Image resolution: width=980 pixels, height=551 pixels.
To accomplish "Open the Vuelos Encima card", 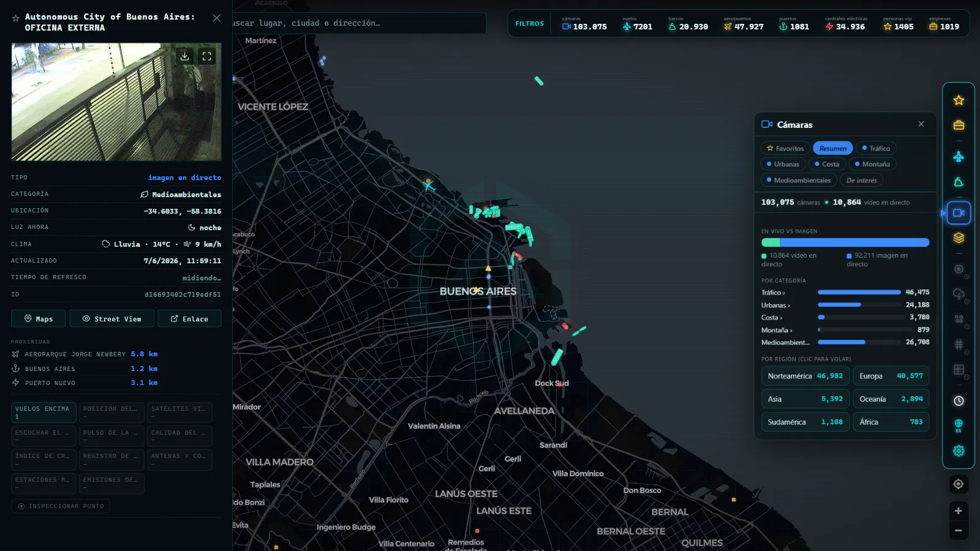I will coord(43,413).
